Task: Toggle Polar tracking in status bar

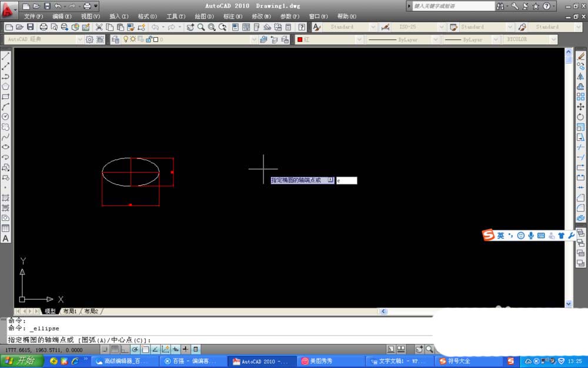Action: point(135,349)
